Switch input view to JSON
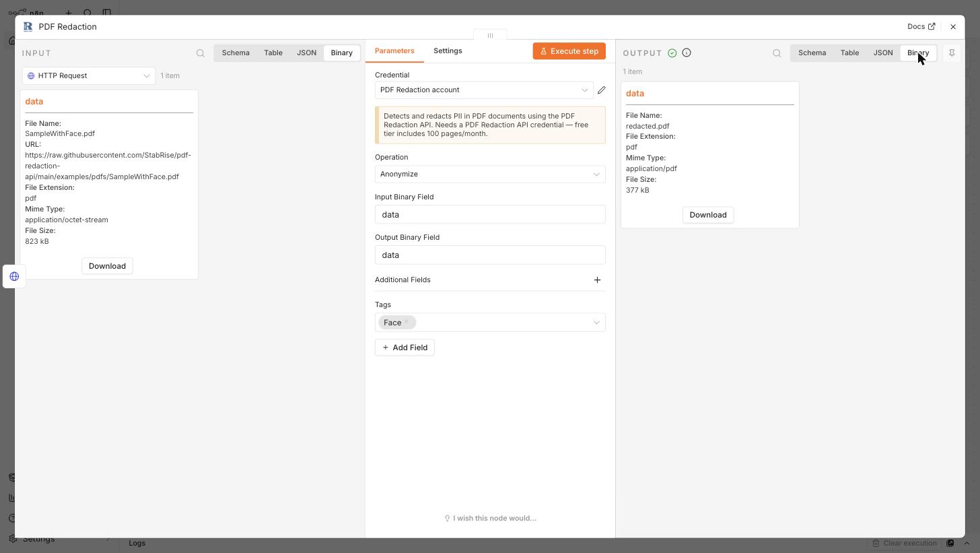980x553 pixels. pyautogui.click(x=306, y=53)
